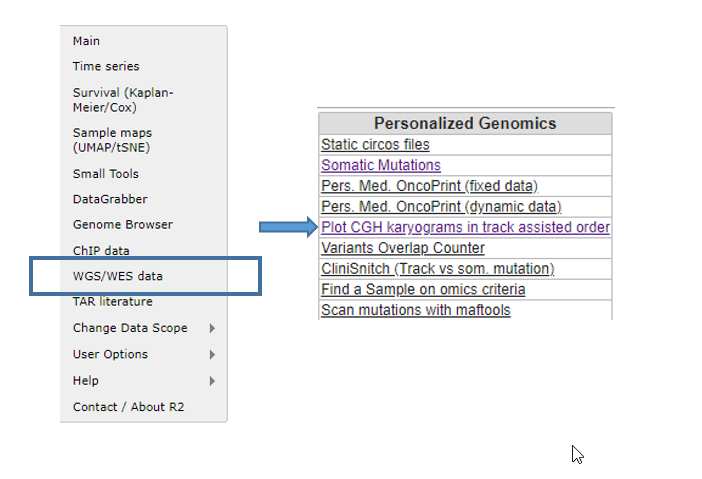Select the Time series menu item
Viewport: 702px width, 479px height.
[106, 66]
